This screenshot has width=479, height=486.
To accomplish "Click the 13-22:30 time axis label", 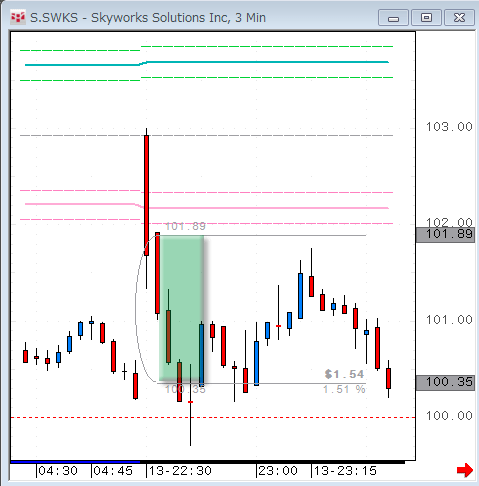I will point(180,471).
